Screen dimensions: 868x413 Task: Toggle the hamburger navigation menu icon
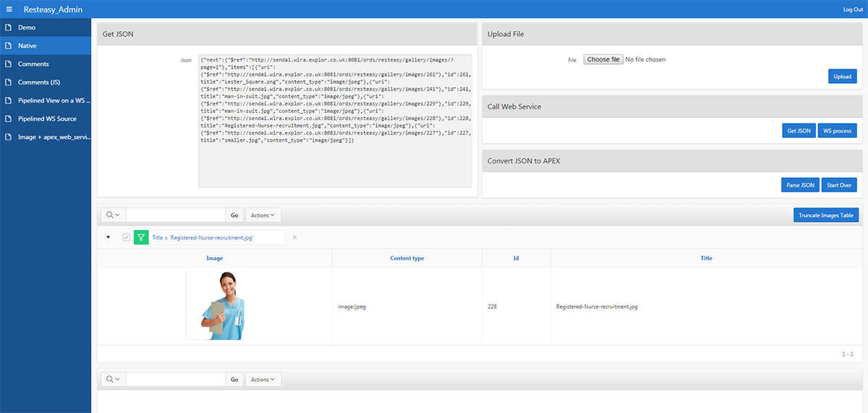pos(9,9)
